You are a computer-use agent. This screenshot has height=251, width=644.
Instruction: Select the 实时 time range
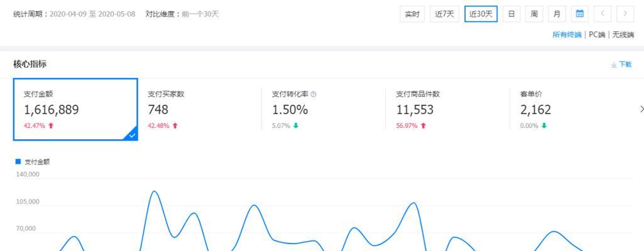click(x=412, y=14)
